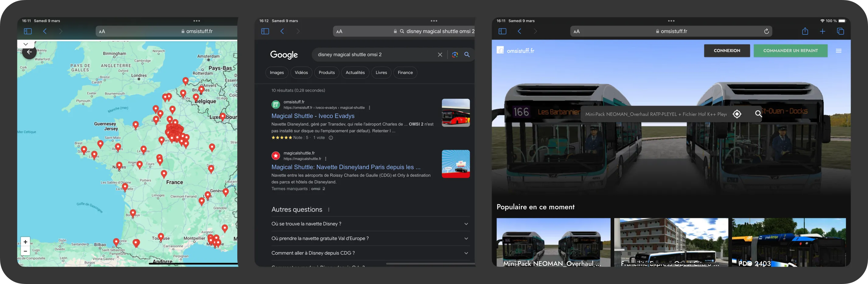
Task: Reload the omsistuff.fr page
Action: tap(766, 31)
